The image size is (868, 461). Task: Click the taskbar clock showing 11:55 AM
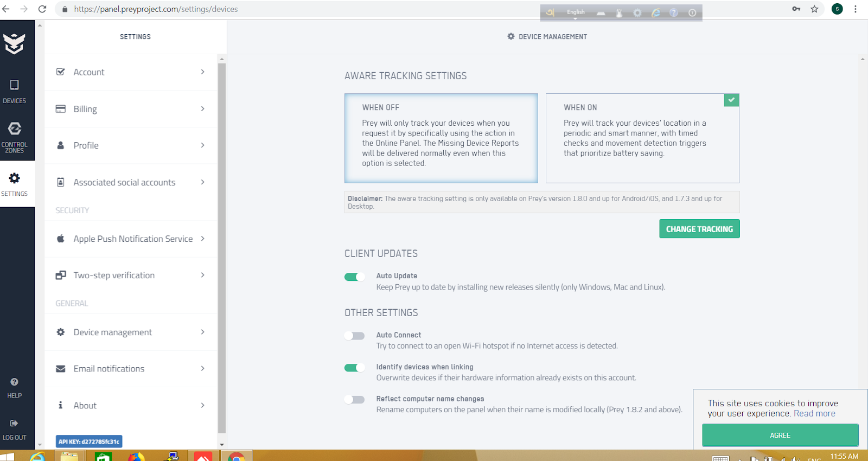point(844,456)
